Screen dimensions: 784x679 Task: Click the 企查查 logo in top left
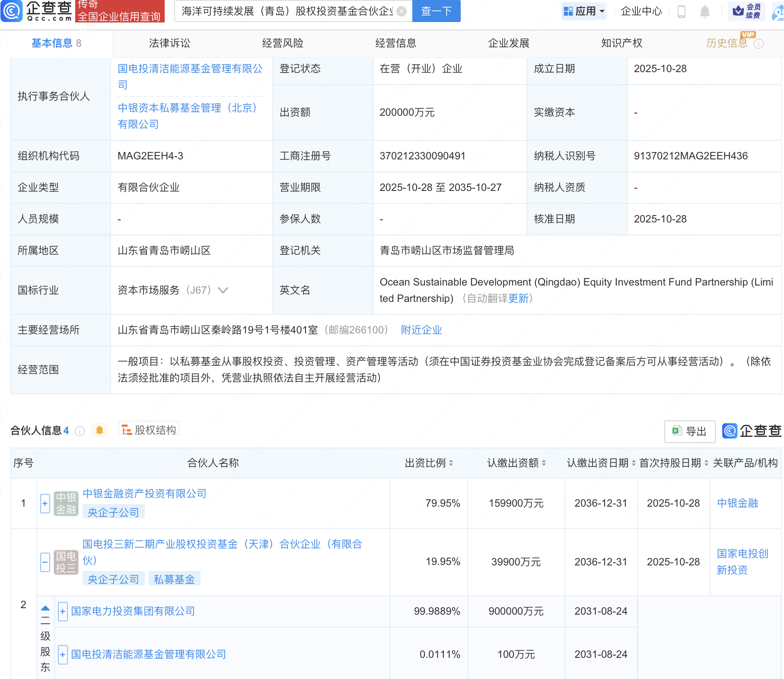tap(37, 12)
